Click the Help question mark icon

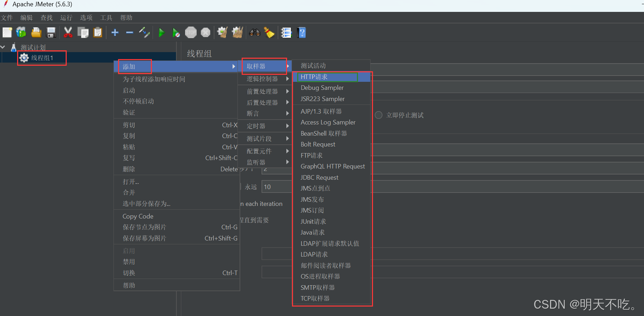pyautogui.click(x=301, y=33)
